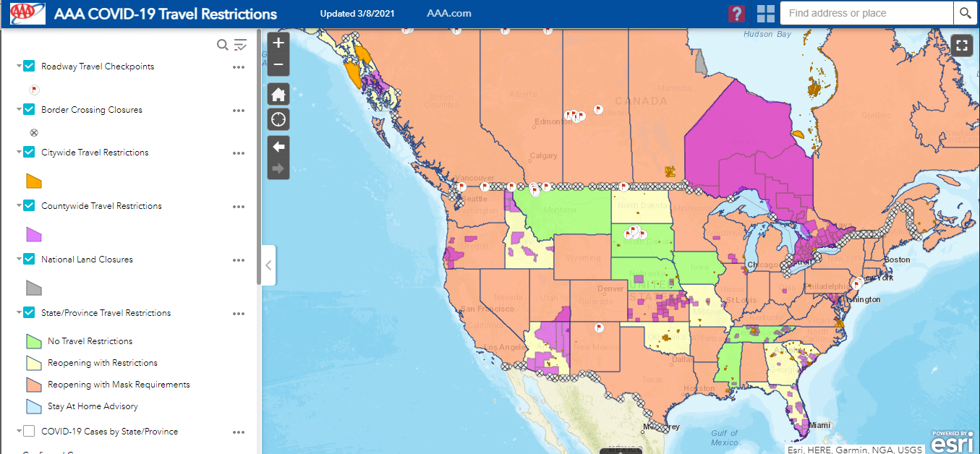Open the fullscreen map view icon
This screenshot has height=454, width=980.
[961, 45]
